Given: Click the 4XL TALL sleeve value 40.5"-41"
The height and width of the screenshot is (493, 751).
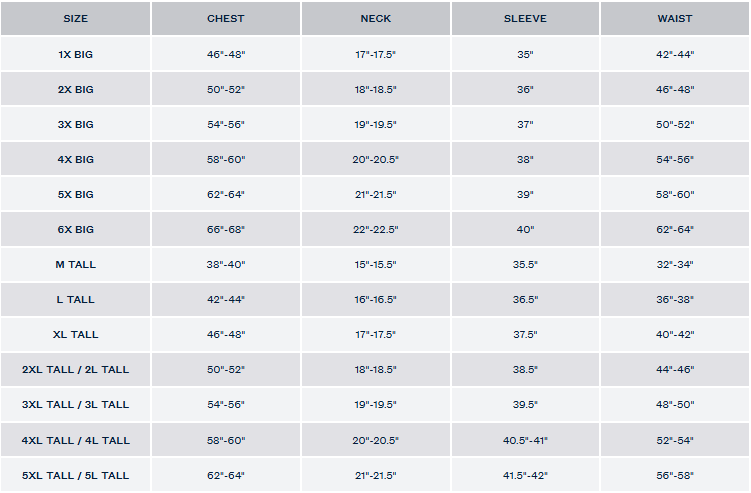Looking at the screenshot, I should click(x=525, y=440).
